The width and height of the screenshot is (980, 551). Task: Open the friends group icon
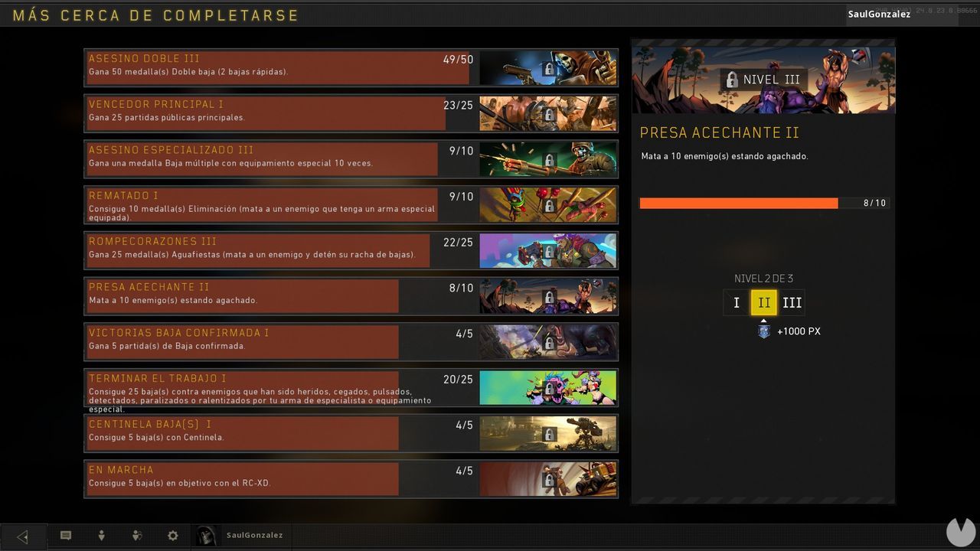click(x=137, y=536)
